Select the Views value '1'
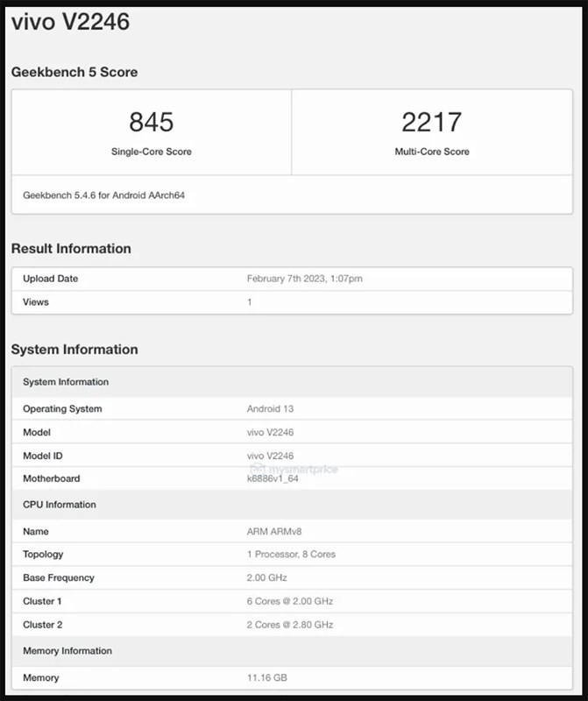The width and height of the screenshot is (588, 701). tap(250, 302)
